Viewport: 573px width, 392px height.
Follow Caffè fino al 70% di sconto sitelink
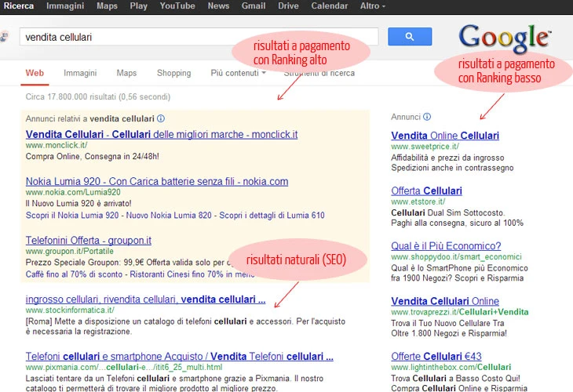pyautogui.click(x=74, y=274)
